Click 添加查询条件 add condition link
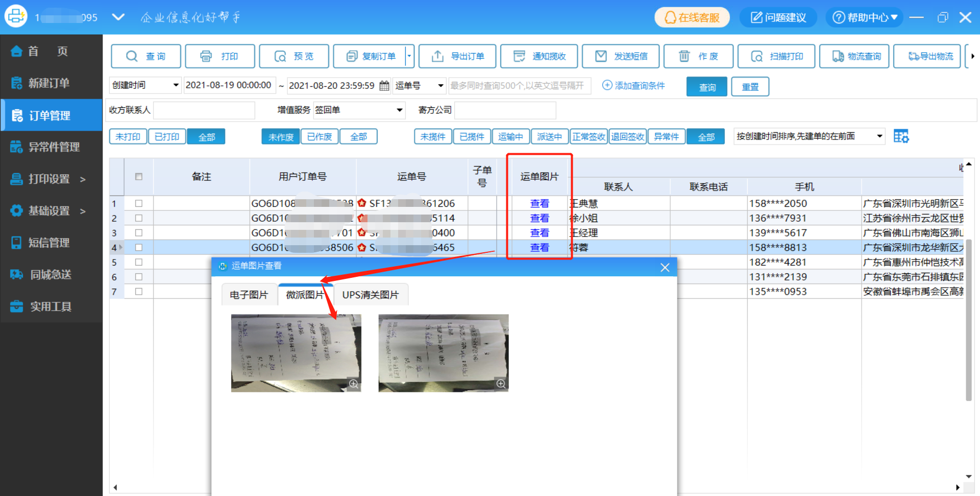980x496 pixels. pyautogui.click(x=633, y=85)
